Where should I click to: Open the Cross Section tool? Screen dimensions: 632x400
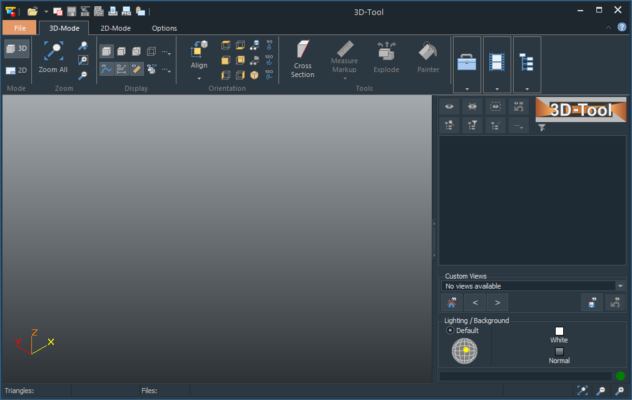tap(302, 59)
